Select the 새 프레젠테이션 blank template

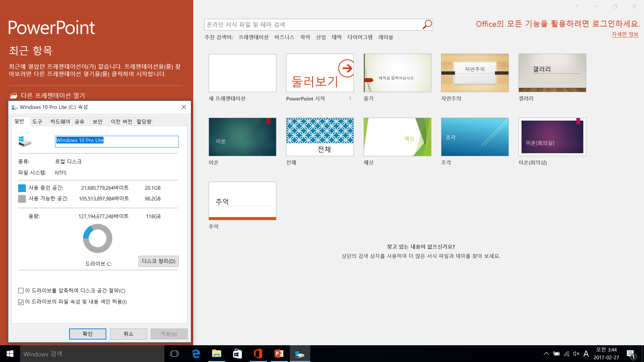pyautogui.click(x=243, y=73)
